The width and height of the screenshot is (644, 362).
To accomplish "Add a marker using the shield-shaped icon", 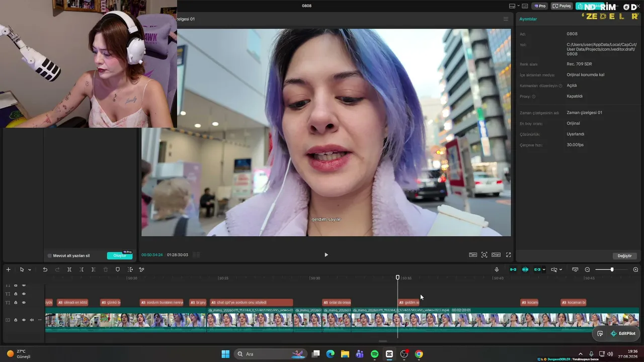I will click(x=118, y=269).
